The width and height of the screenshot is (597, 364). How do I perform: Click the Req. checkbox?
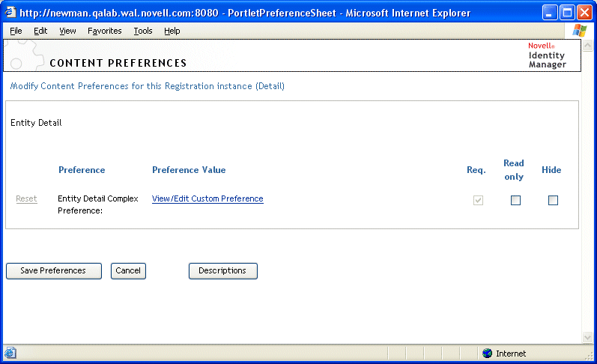pyautogui.click(x=478, y=200)
